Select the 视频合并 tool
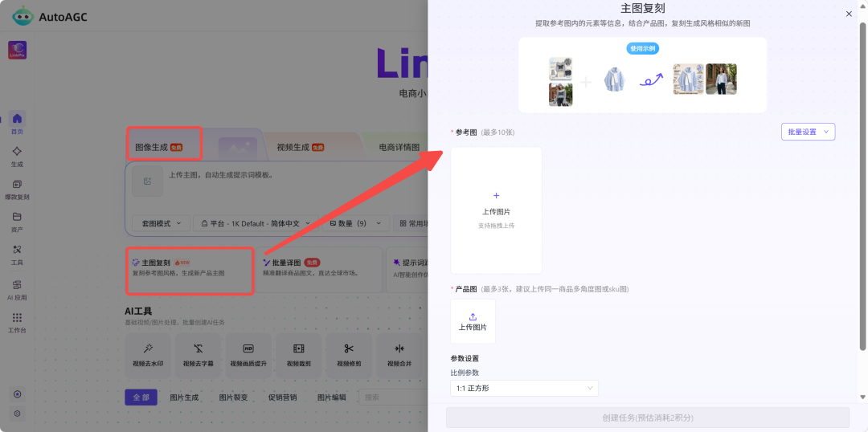The height and width of the screenshot is (432, 868). pos(399,356)
